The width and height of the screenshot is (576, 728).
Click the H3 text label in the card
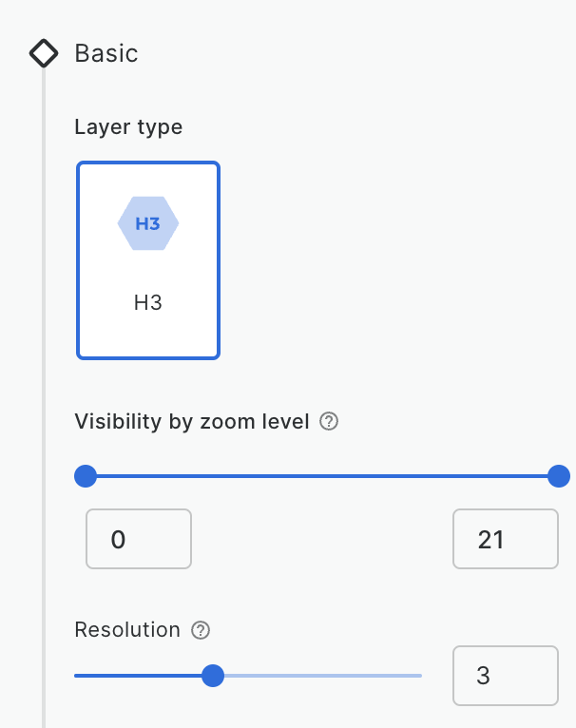pyautogui.click(x=148, y=303)
